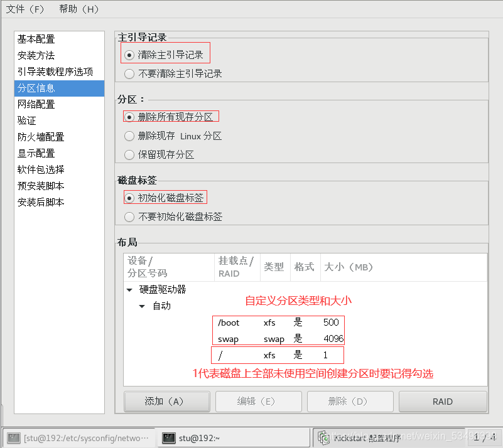This screenshot has height=448, width=503.
Task: Switch to the stu@192:/etc/sysconfig terminal task
Action: click(x=78, y=438)
